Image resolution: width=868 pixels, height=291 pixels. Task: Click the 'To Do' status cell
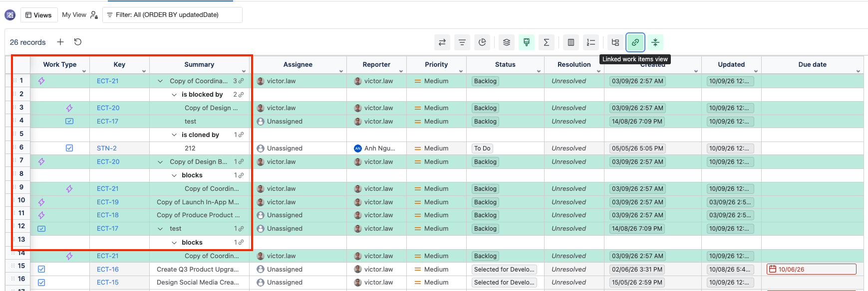pos(483,148)
